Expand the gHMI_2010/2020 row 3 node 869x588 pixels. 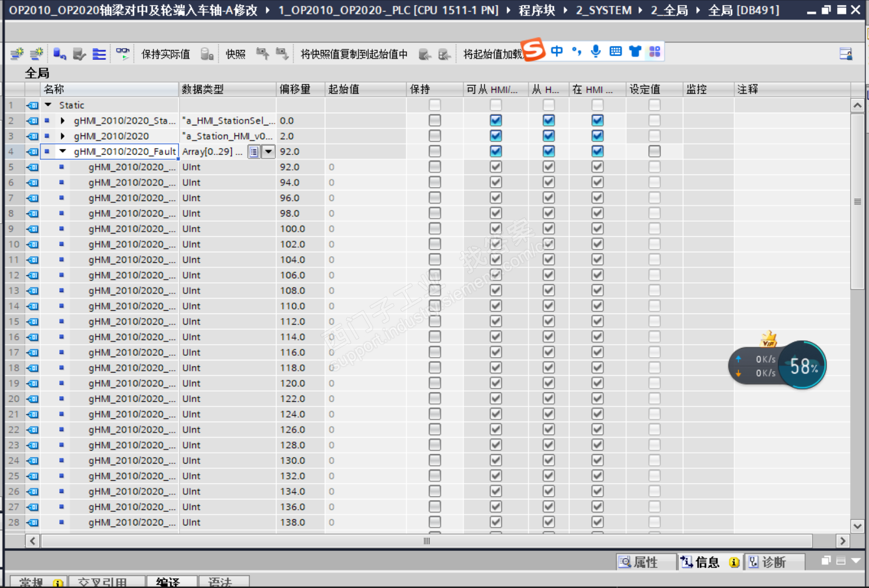62,136
